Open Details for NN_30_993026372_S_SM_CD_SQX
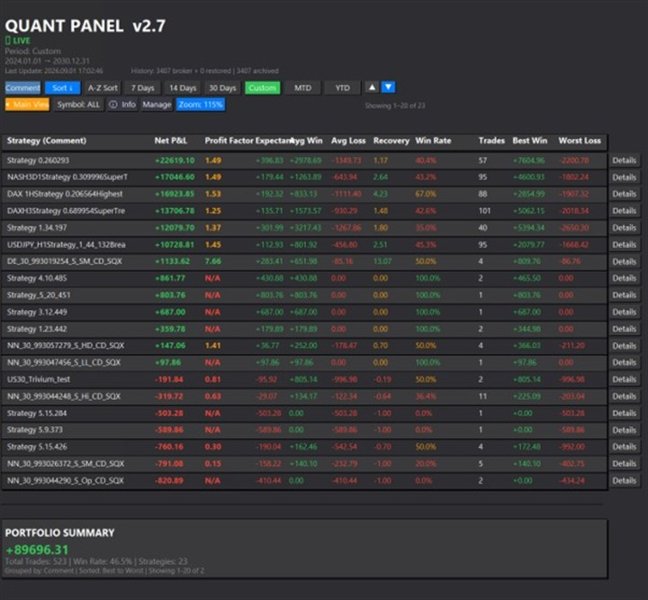Screen dimensions: 648x600 click(624, 464)
